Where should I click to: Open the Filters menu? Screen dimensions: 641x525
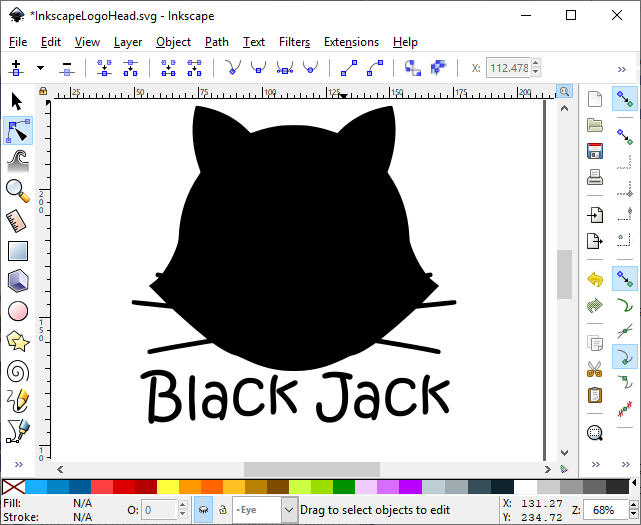tap(294, 42)
